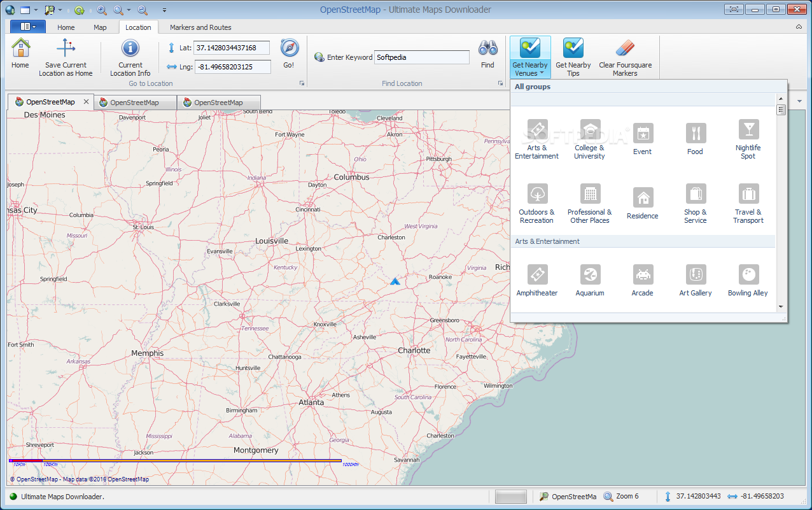Expand the Go to Location group launcher

[x=302, y=83]
